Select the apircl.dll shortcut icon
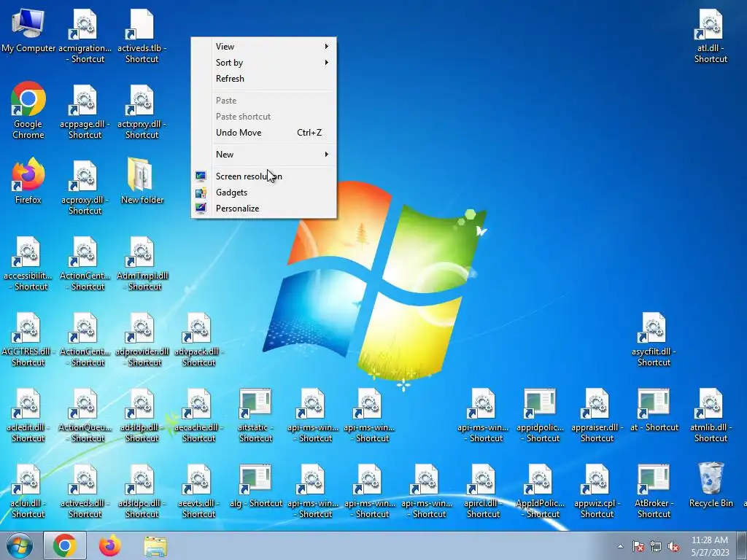Viewport: 747px width, 560px height. [x=483, y=491]
